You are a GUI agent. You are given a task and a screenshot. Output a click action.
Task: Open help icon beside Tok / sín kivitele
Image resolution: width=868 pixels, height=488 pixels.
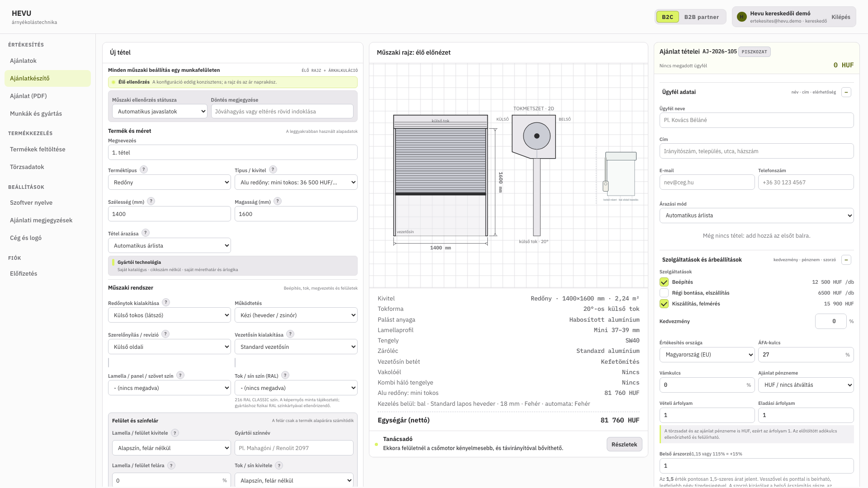[279, 465]
